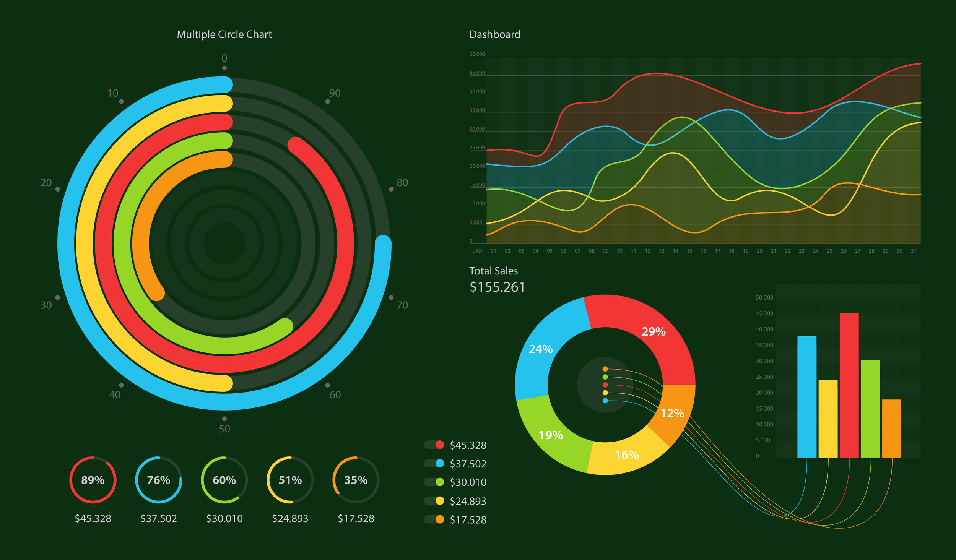Viewport: 956px width, 560px height.
Task: Select the 51% yellow progress ring
Action: [x=290, y=480]
